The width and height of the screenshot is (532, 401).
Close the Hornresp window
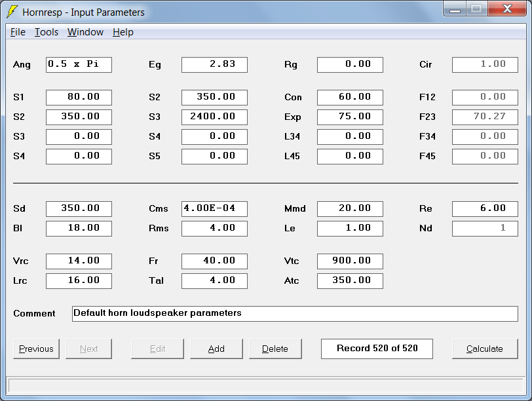507,9
